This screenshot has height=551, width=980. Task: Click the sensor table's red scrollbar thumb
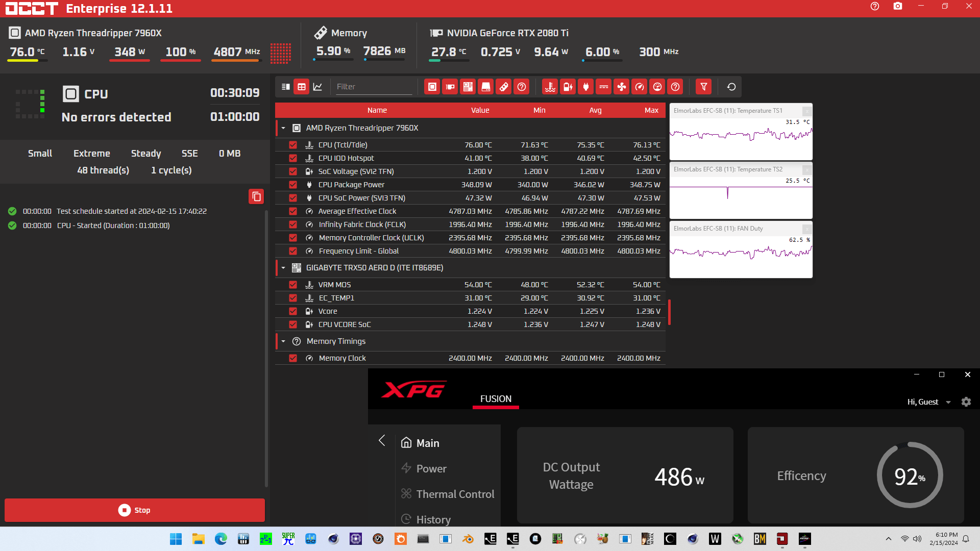click(x=669, y=312)
